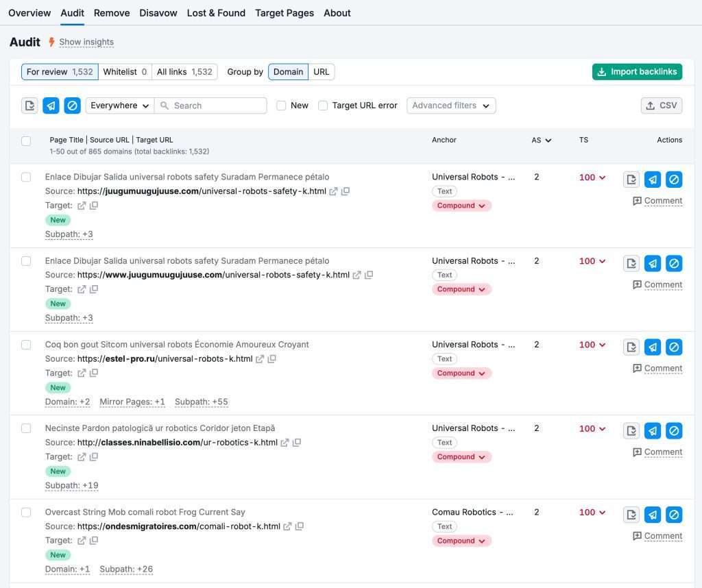Whitelist icon for www.juugumuugujuuse.com row
This screenshot has height=588, width=702.
pyautogui.click(x=631, y=263)
